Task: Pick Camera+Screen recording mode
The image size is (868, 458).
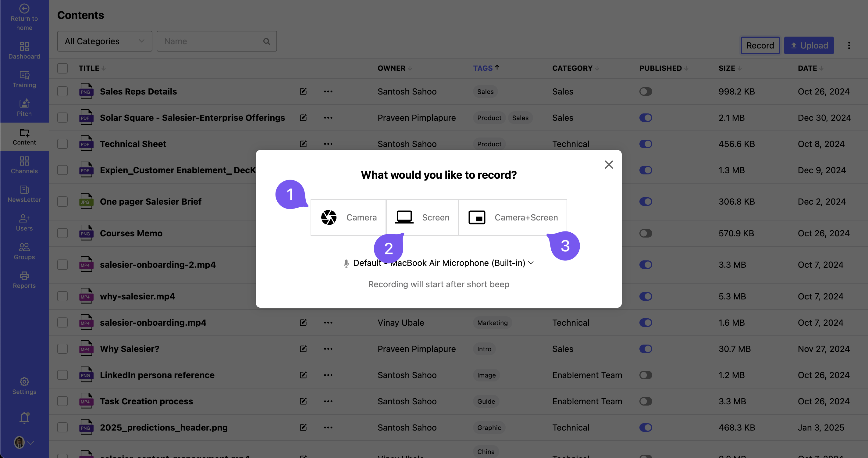Action: (x=513, y=217)
